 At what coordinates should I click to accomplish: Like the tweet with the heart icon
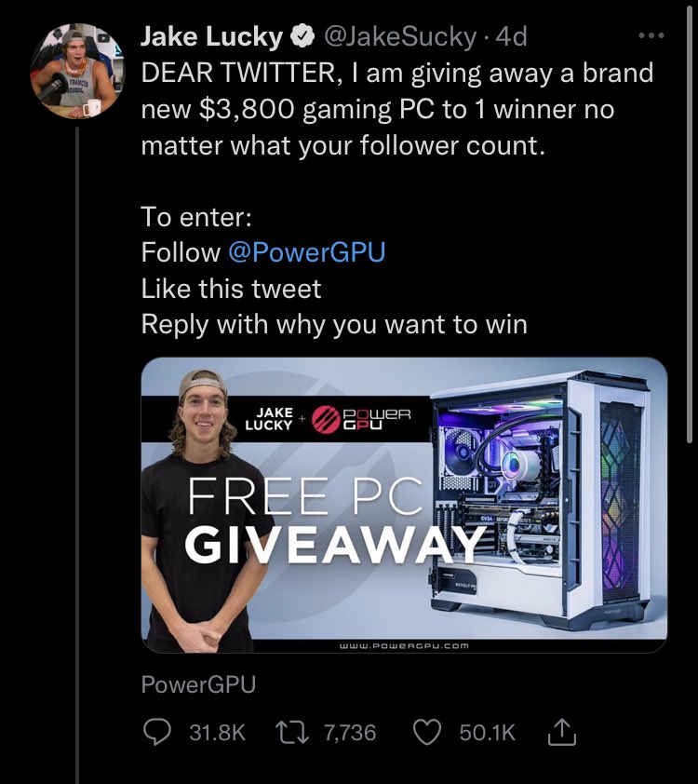coord(426,733)
